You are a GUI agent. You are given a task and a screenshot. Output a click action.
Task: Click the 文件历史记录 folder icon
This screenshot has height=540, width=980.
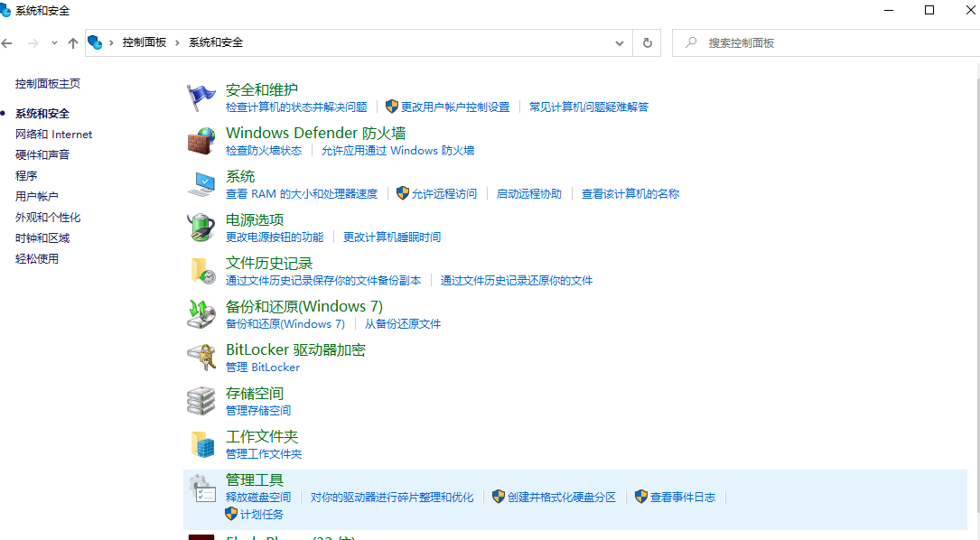click(x=201, y=271)
